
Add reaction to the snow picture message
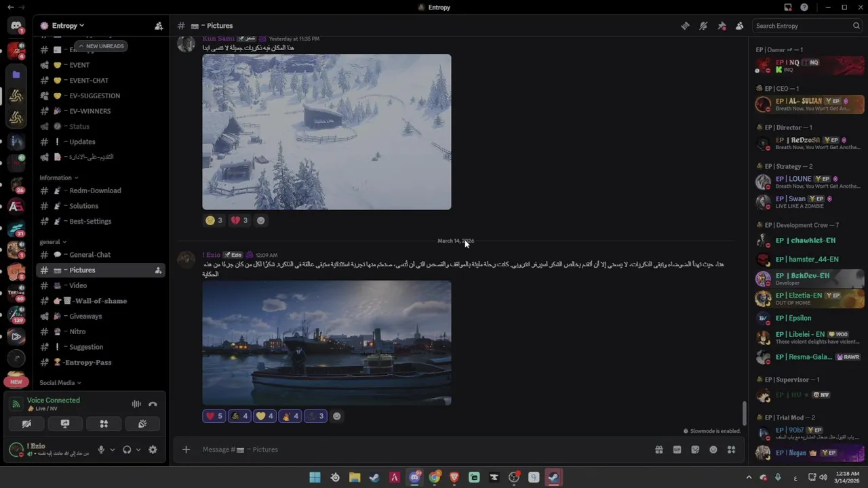point(260,220)
